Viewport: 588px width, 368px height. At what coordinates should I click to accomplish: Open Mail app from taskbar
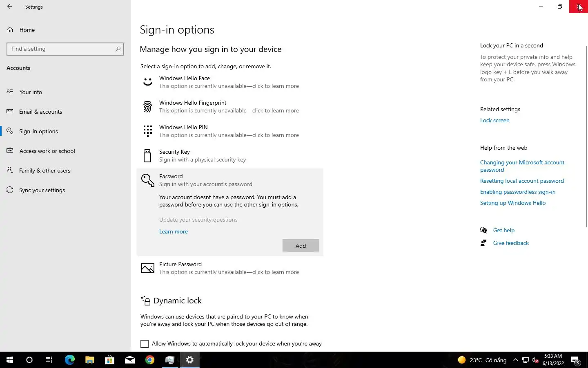coord(130,360)
